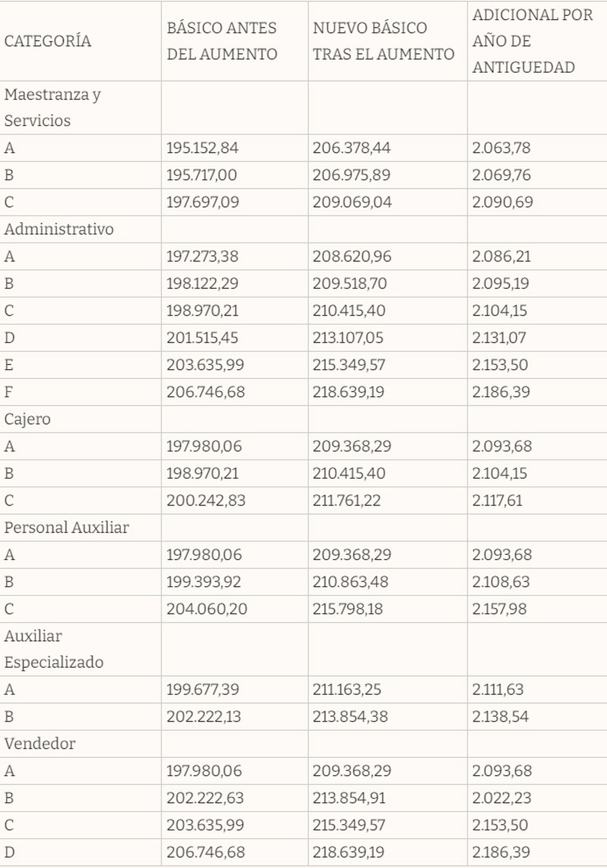Select the cell showing 201.515,45
607x868 pixels.
[x=202, y=338]
